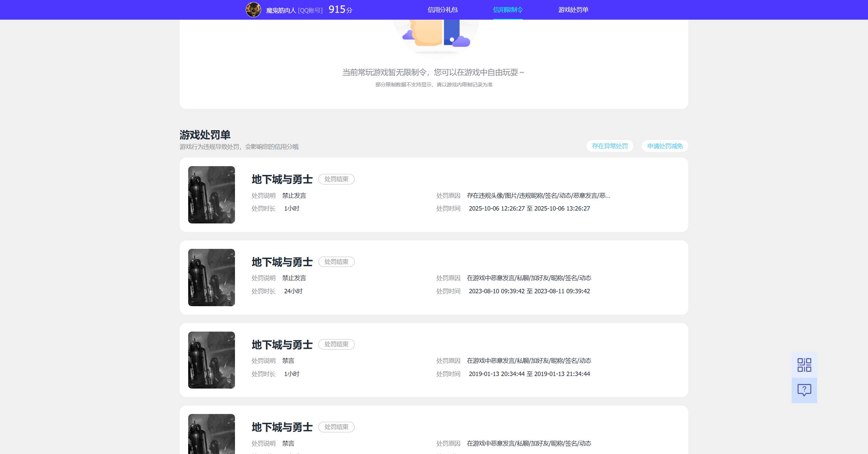Click the 处罚结束 badge on the first penalty
This screenshot has width=868, height=454.
[336, 179]
